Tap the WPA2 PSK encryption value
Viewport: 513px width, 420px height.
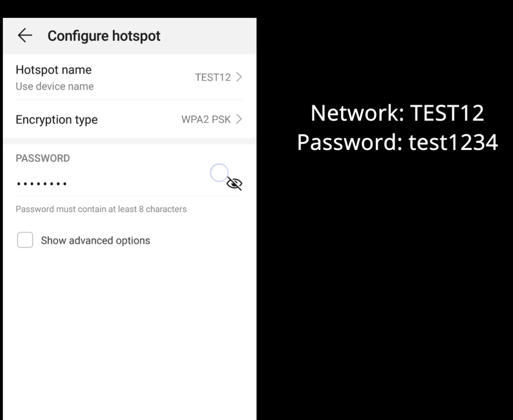point(206,120)
